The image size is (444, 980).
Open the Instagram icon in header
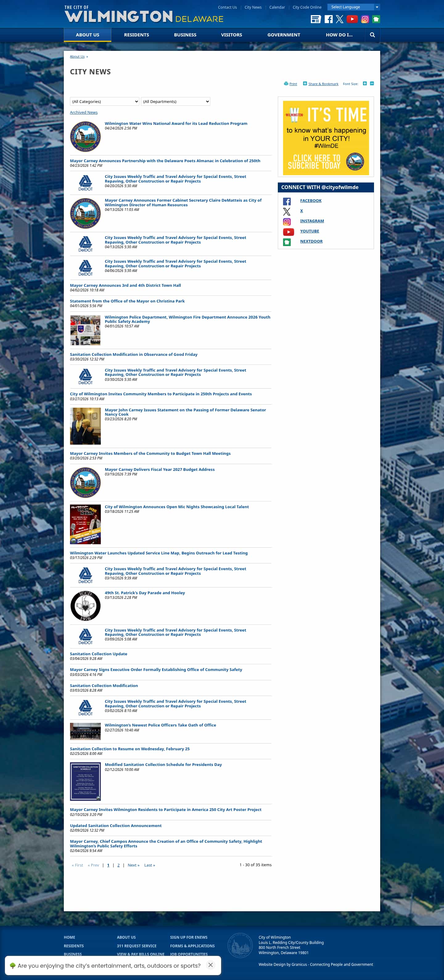tap(365, 19)
